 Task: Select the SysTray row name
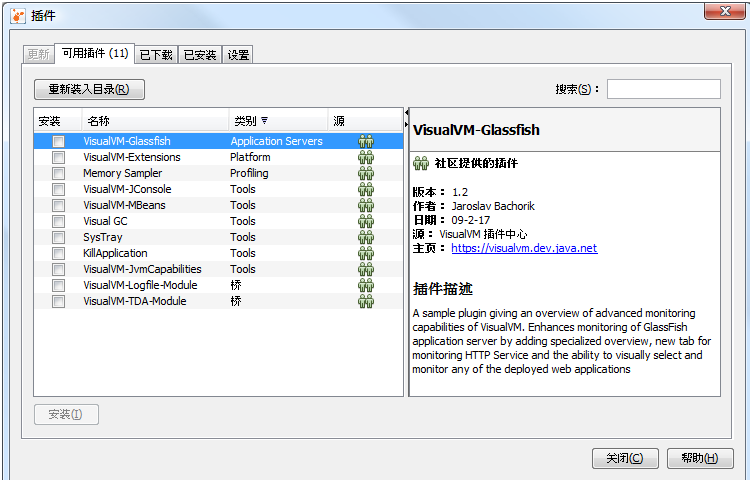(x=103, y=238)
